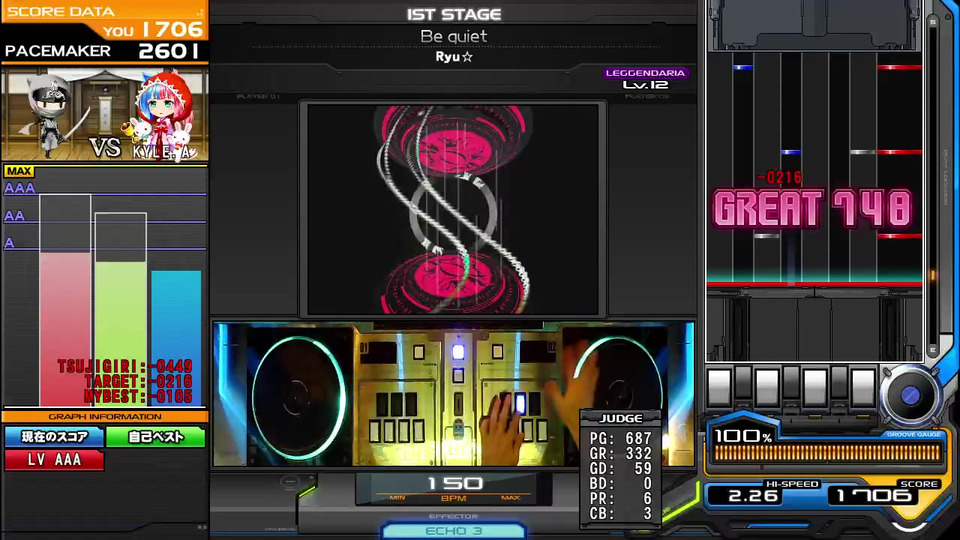Click the 100% groove gauge percentage
The width and height of the screenshot is (960, 540).
click(x=743, y=436)
